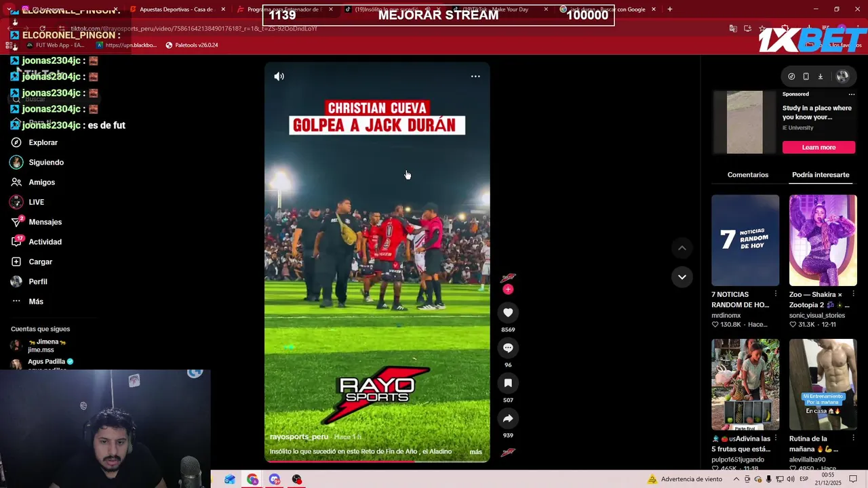This screenshot has width=868, height=488.
Task: Open the sponsored ad three-dots menu
Action: pos(852,94)
